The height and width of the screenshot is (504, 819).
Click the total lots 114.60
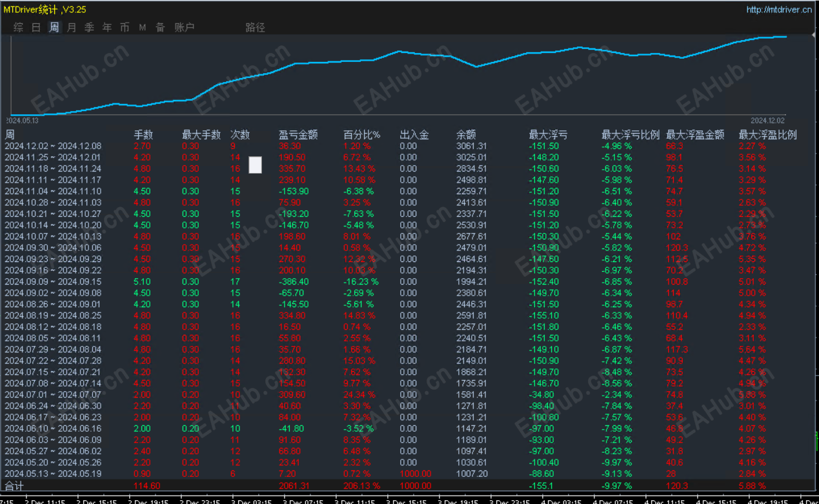[x=147, y=485]
